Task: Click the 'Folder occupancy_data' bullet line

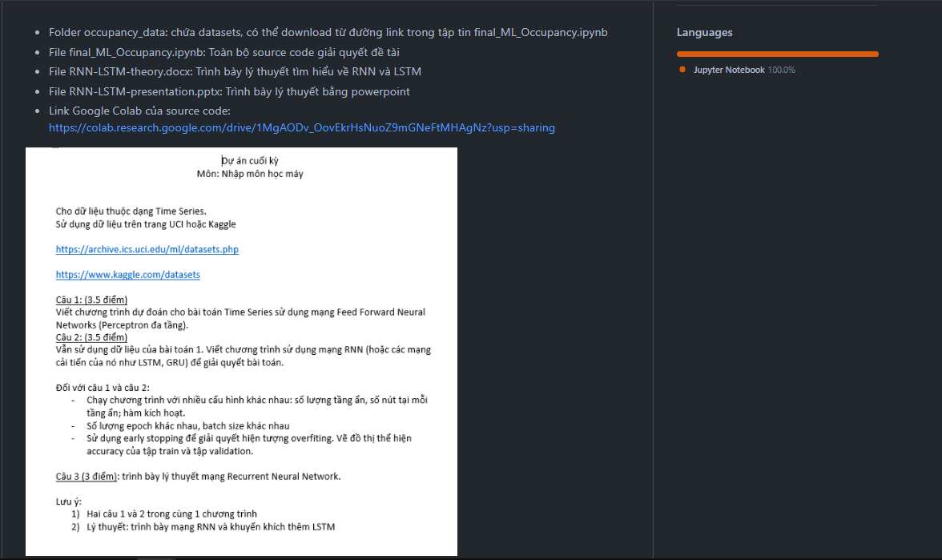Action: tap(328, 32)
